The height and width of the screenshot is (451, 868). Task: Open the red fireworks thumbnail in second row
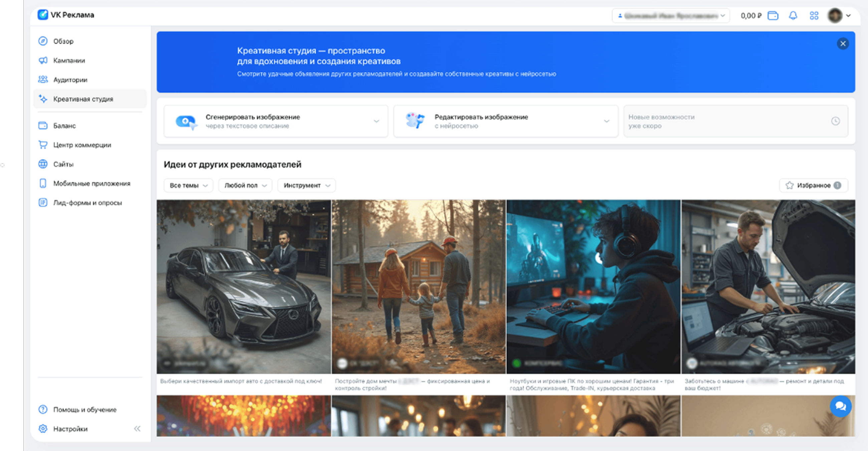pos(244,416)
